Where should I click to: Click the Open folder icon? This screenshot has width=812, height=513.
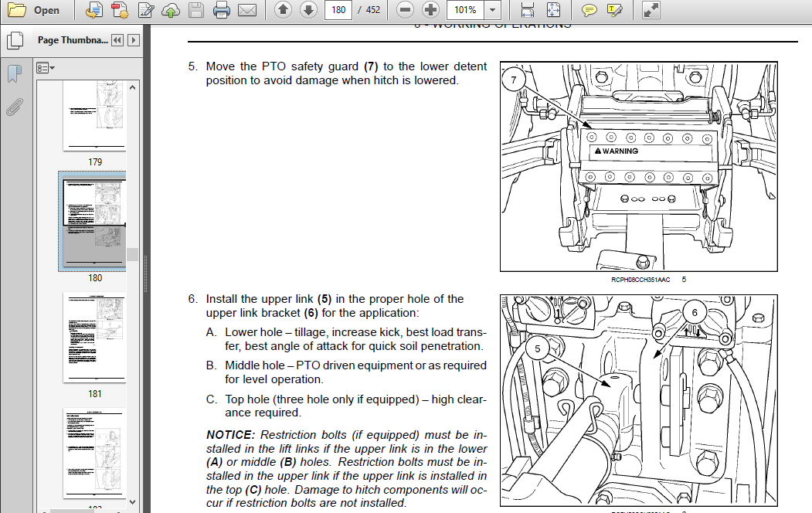pos(16,10)
